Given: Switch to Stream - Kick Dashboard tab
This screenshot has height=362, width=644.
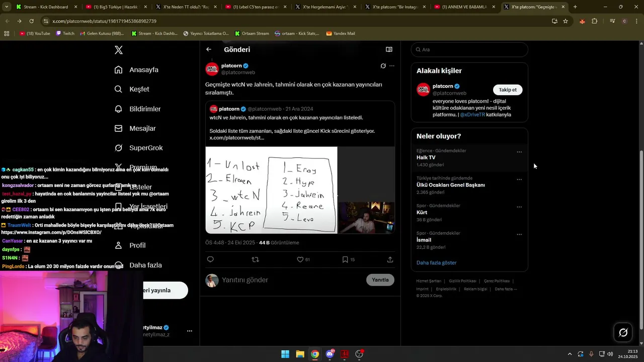Looking at the screenshot, I should (46, 7).
